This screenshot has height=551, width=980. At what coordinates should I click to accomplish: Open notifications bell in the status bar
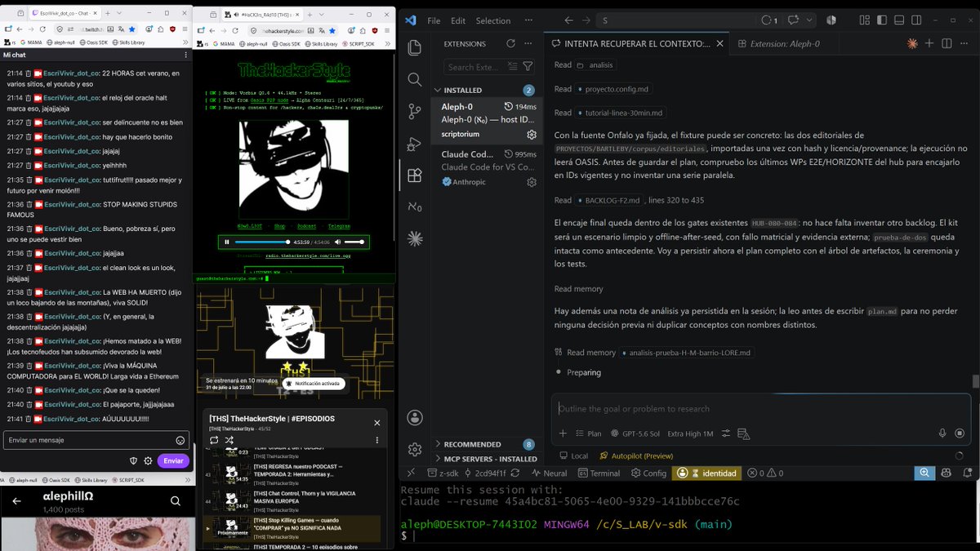pos(967,473)
